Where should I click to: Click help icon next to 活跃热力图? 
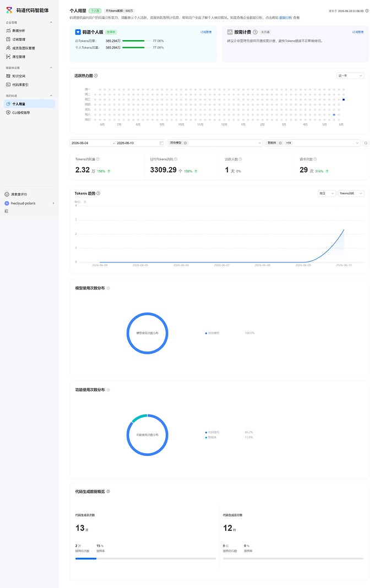pyautogui.click(x=96, y=76)
